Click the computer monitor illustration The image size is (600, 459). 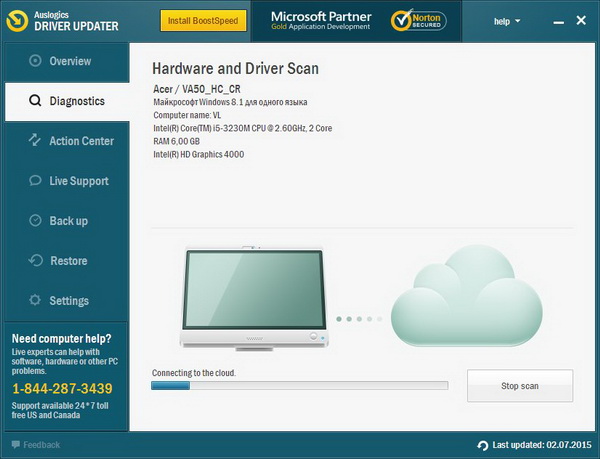point(256,300)
